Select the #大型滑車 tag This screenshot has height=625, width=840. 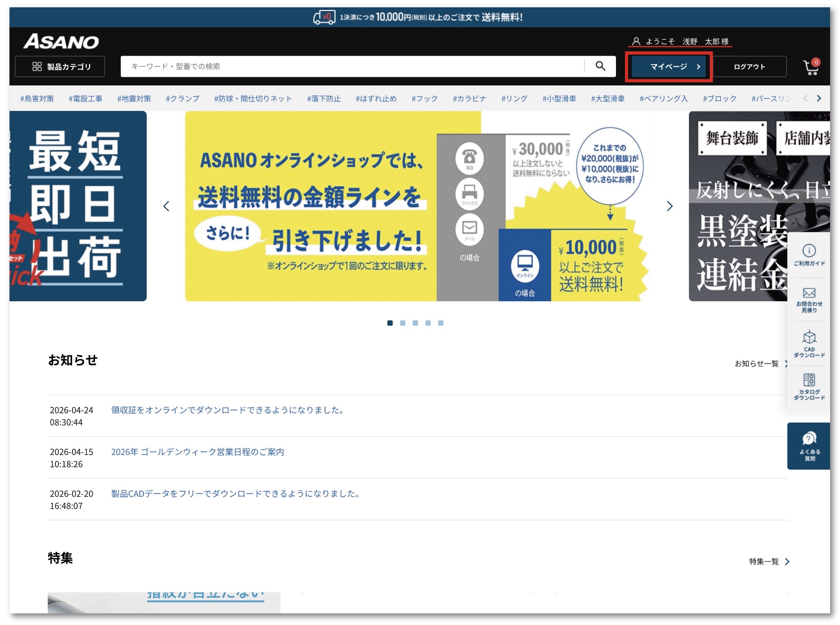coord(608,98)
